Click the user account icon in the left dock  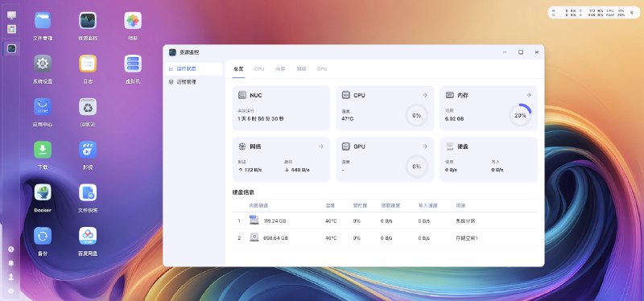[x=11, y=277]
